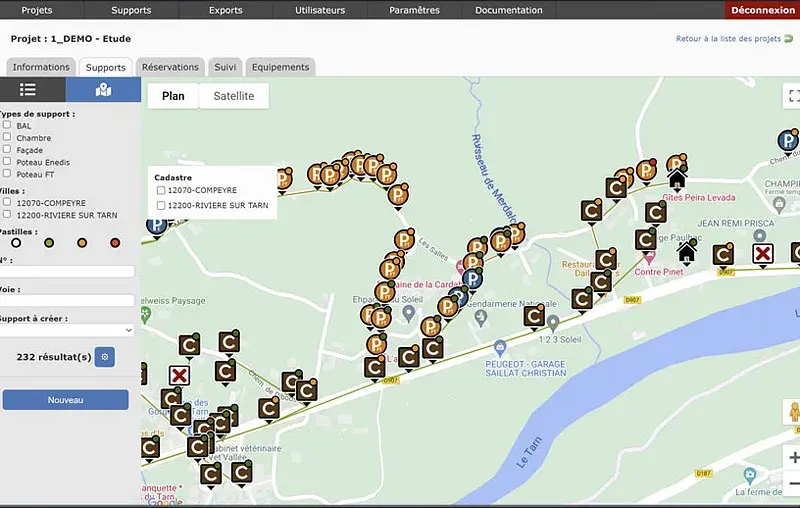Image resolution: width=800 pixels, height=508 pixels.
Task: Focus the Voie input field
Action: tap(67, 300)
